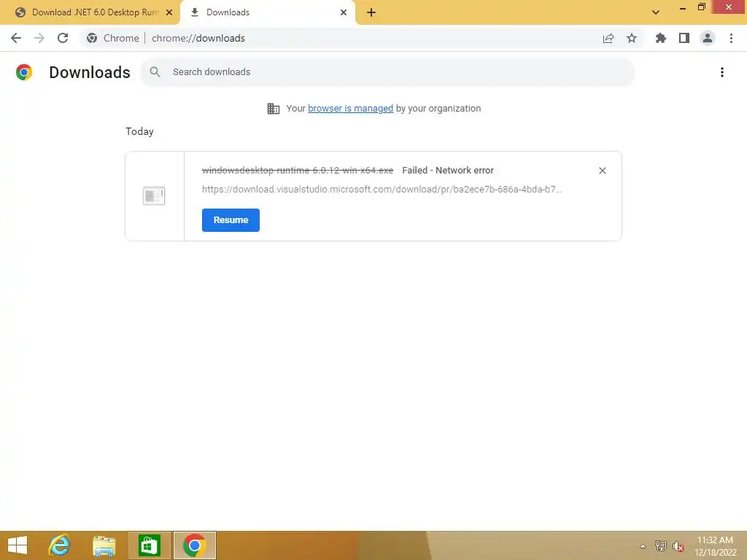Click the browser back arrow

pos(16,38)
